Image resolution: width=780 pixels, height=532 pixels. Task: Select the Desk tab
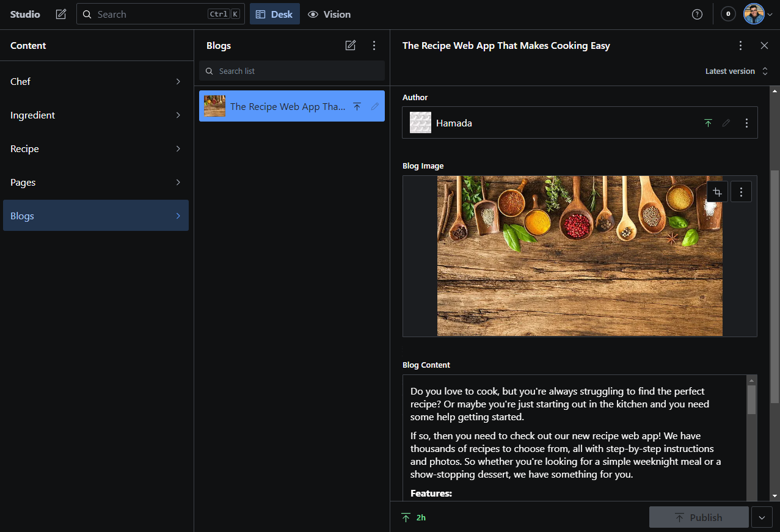click(274, 14)
